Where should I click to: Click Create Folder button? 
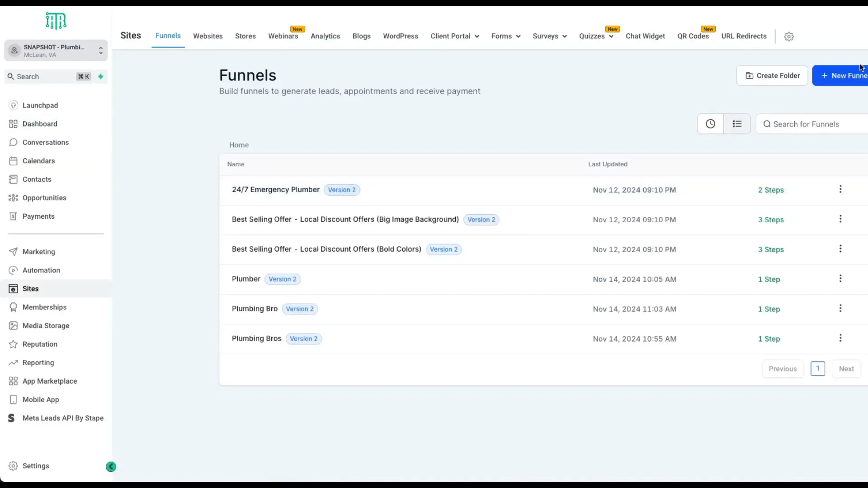(x=772, y=75)
